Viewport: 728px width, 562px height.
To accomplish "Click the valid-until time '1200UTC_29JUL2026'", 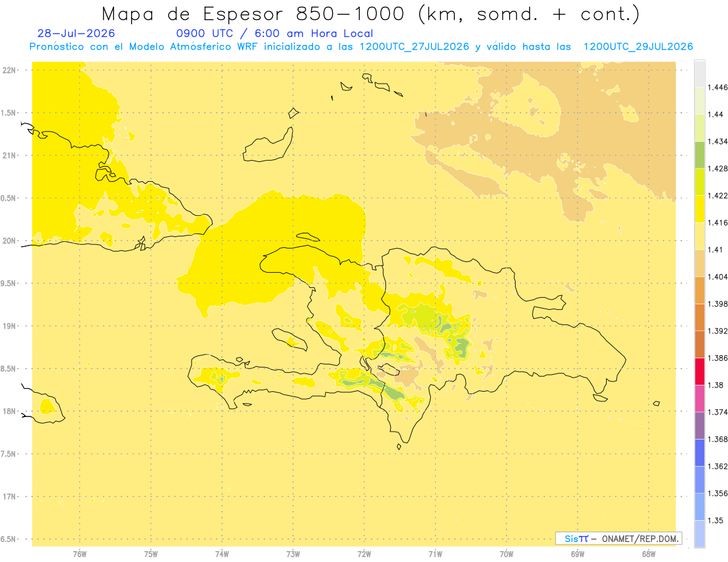I will 638,47.
